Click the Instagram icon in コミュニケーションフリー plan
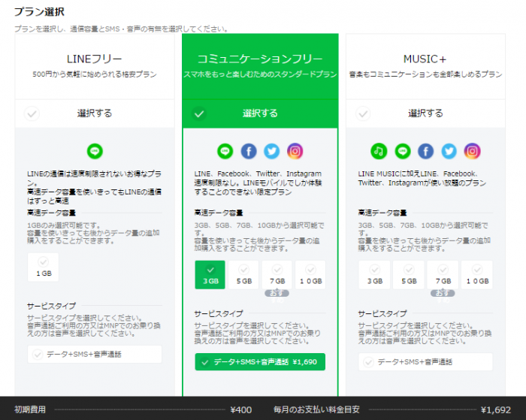526x420 pixels. point(295,151)
